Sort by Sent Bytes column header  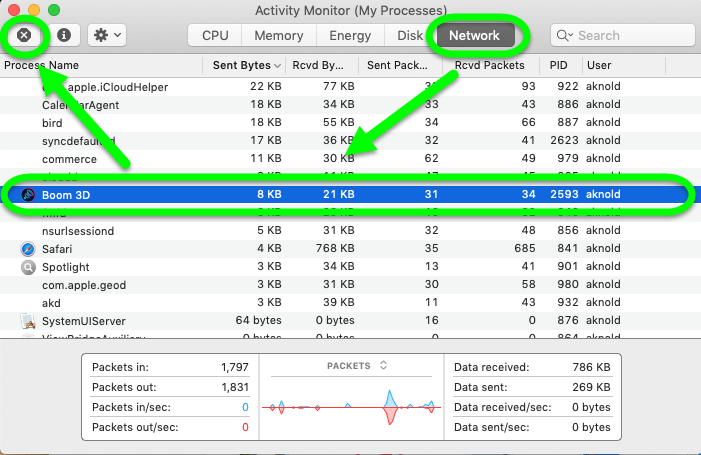tap(241, 65)
